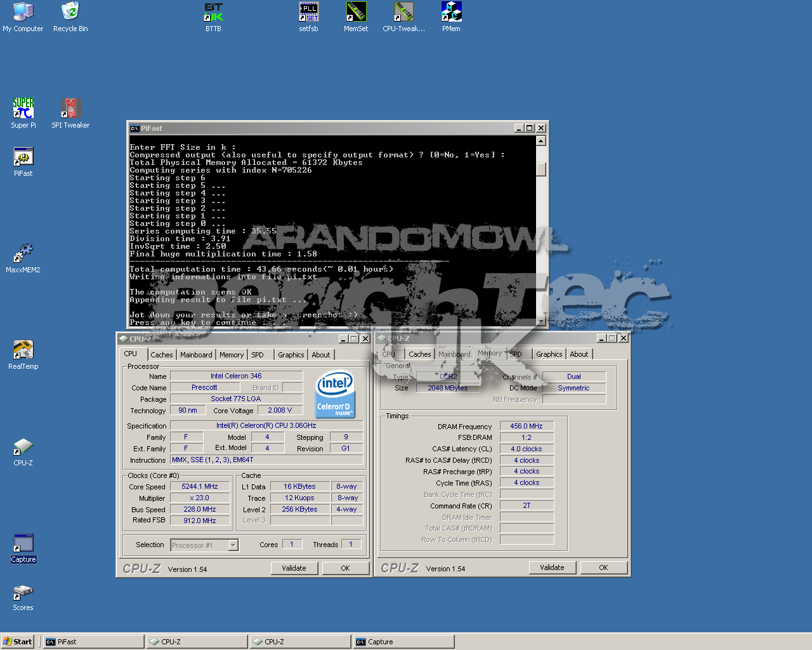Open the Scores desktop shortcut

(23, 597)
